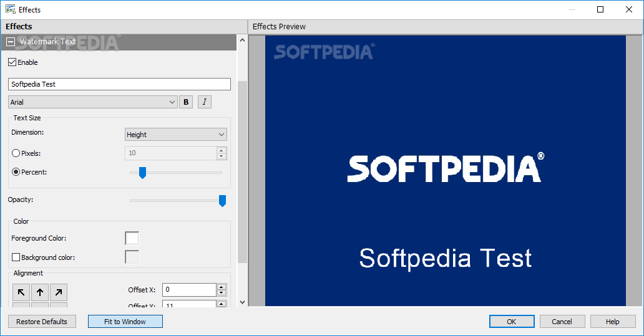The image size is (644, 336).
Task: Collapse the Watermark Text section
Action: click(11, 42)
